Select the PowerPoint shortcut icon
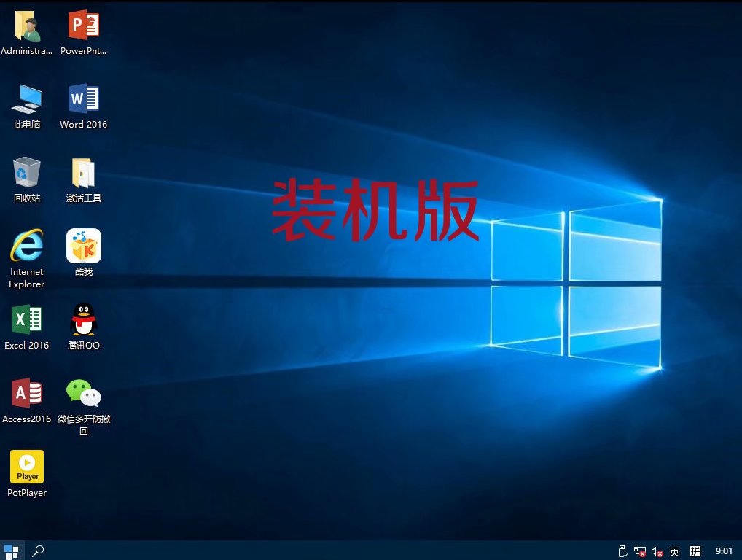Image resolution: width=742 pixels, height=560 pixels. [83, 26]
